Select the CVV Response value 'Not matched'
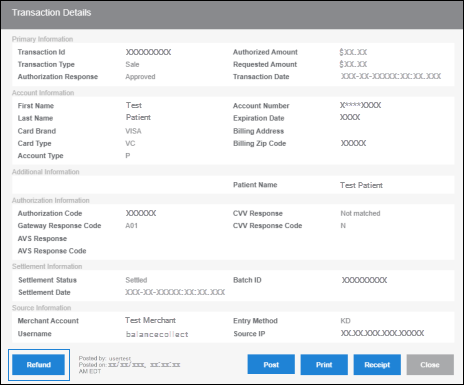The height and width of the screenshot is (385, 464). (x=360, y=213)
